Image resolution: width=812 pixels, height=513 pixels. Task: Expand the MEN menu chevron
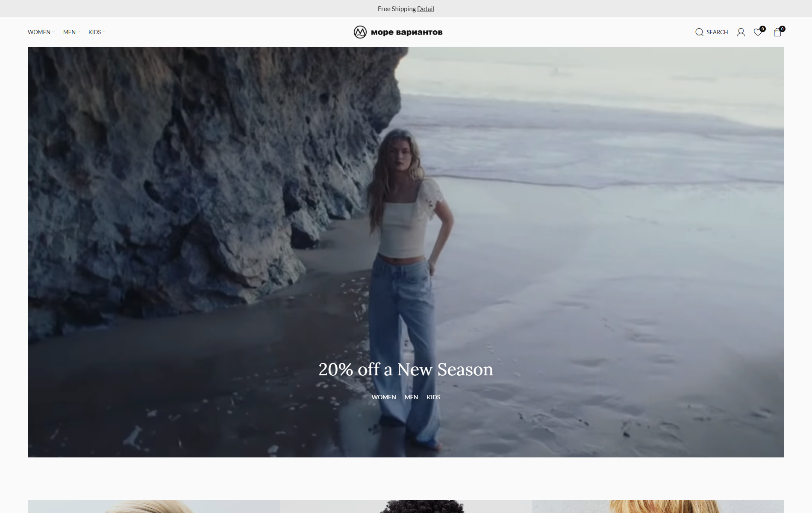pyautogui.click(x=79, y=32)
